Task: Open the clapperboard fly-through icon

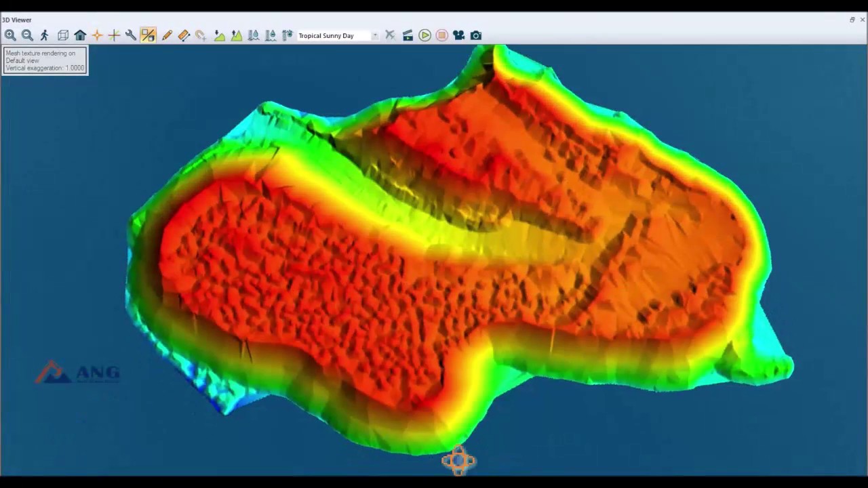Action: pyautogui.click(x=408, y=35)
